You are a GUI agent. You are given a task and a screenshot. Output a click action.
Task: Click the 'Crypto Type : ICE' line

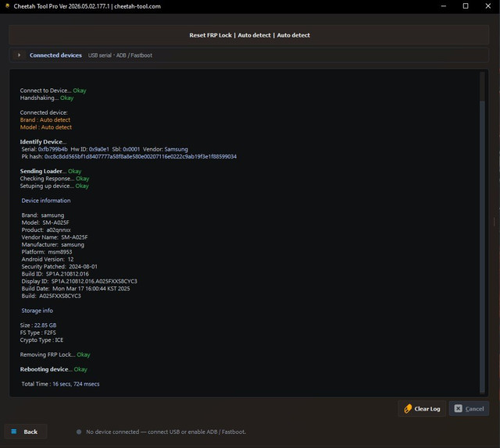point(41,340)
